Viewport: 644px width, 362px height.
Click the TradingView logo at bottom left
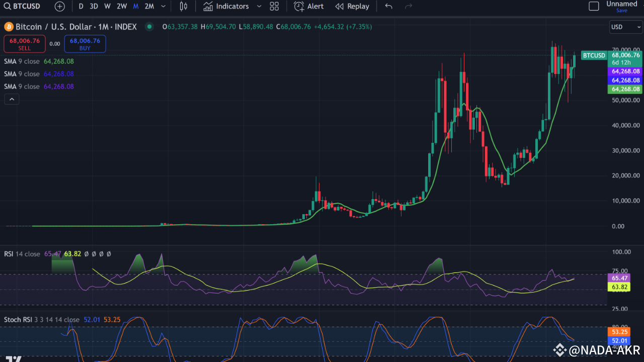pos(14,359)
